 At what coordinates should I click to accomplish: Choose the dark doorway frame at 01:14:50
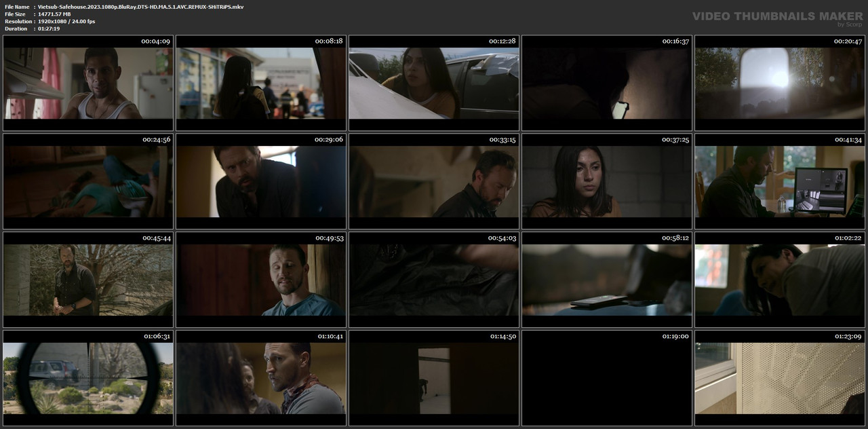pos(434,378)
